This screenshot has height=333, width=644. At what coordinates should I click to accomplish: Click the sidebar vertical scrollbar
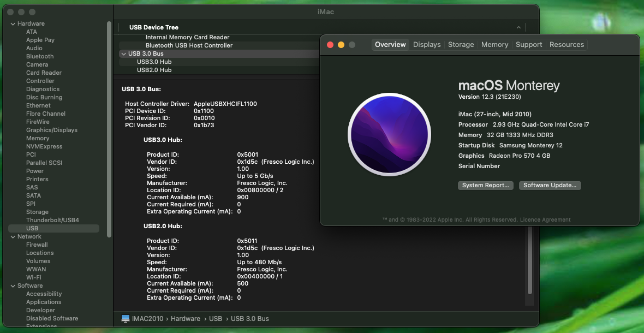(109, 128)
